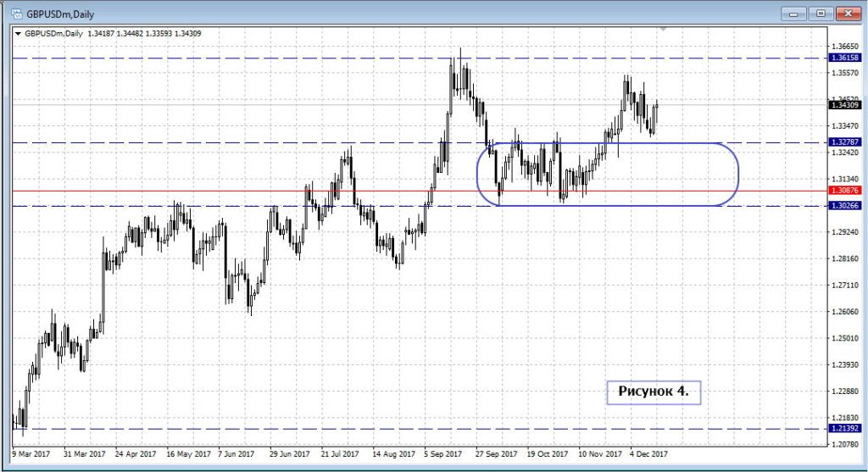Select the red horizontal line on chart
Viewport: 868px width, 472px height.
point(254,191)
